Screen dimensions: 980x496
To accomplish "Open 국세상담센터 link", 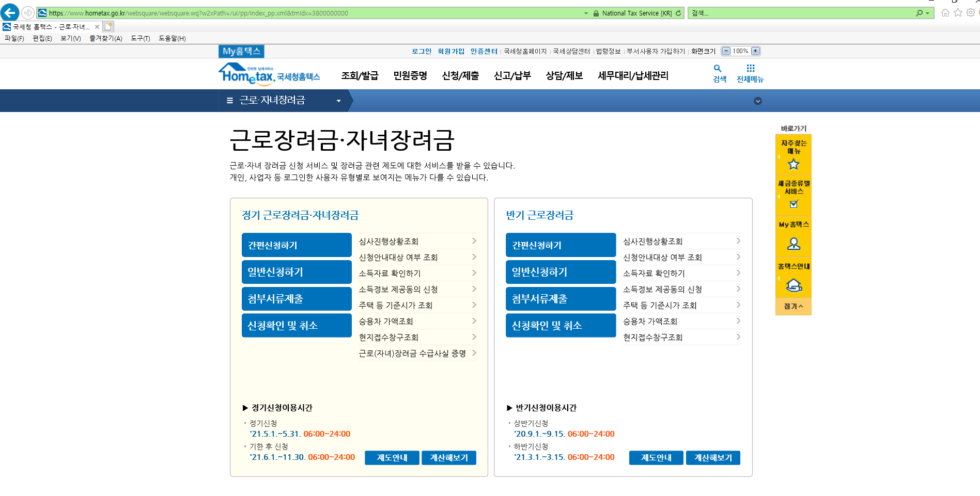I will (571, 51).
